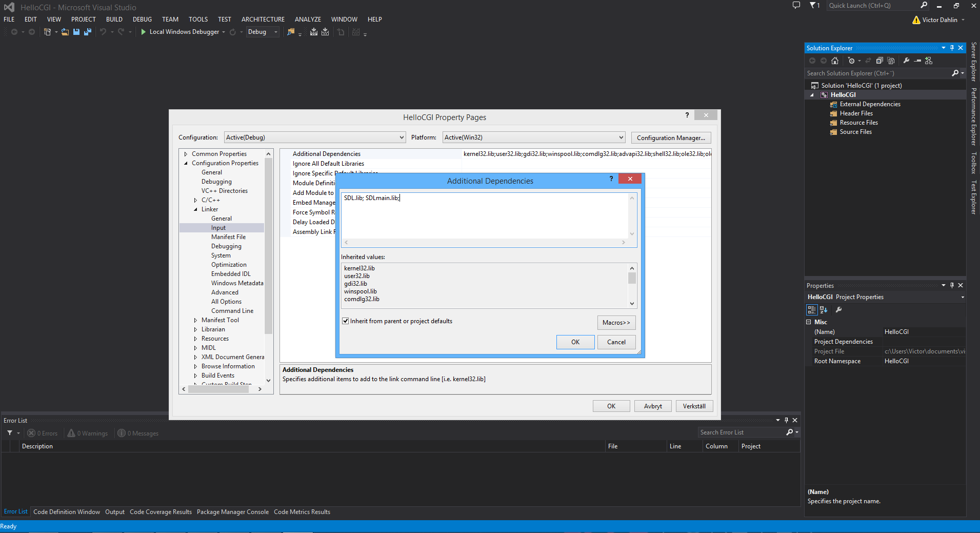Toggle the 0 Warnings filter
Viewport: 980px width, 533px height.
pyautogui.click(x=88, y=433)
